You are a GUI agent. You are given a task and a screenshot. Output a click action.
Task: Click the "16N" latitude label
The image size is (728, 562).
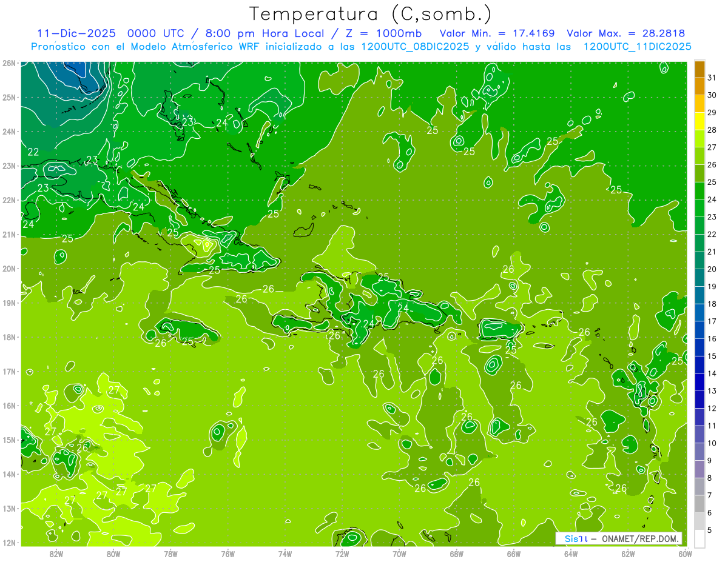click(x=8, y=406)
